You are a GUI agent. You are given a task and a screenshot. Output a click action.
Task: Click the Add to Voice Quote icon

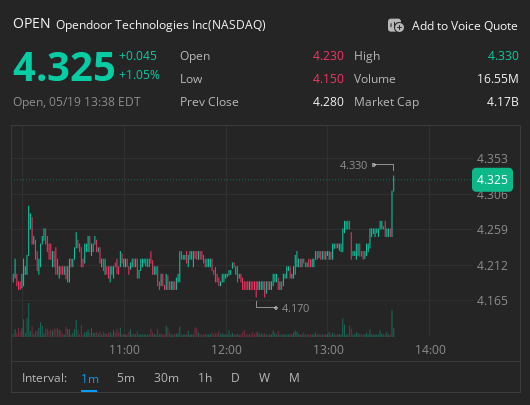tap(395, 26)
